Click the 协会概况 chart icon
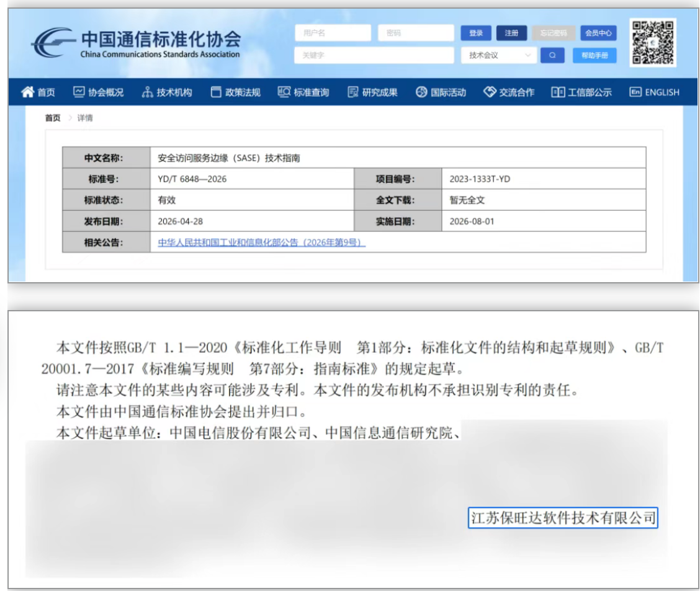This screenshot has width=700, height=591. tap(79, 92)
